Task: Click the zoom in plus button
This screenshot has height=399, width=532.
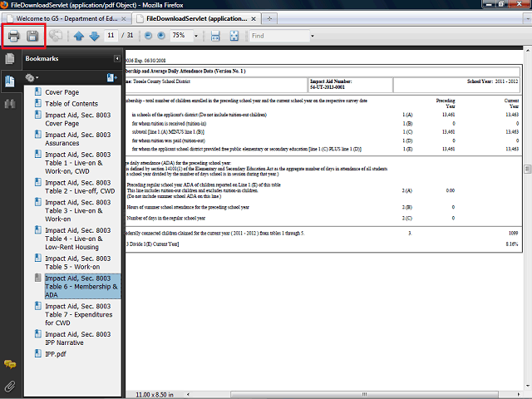Action: click(x=160, y=37)
